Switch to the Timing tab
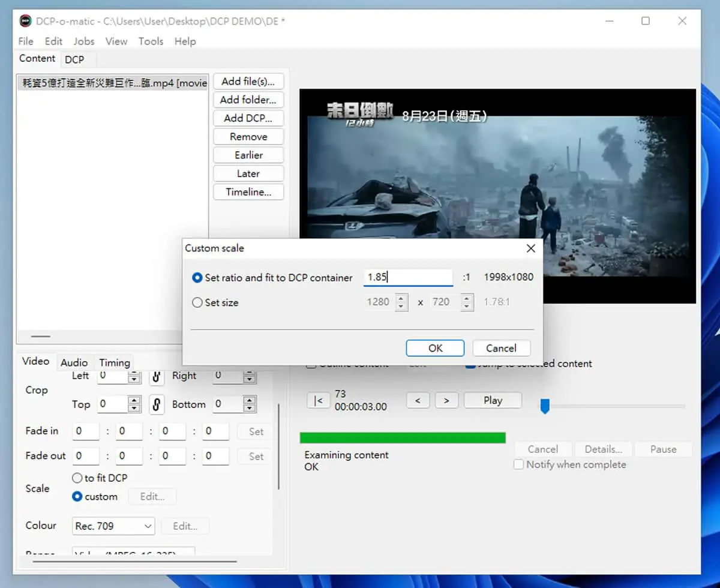This screenshot has width=720, height=588. (x=114, y=362)
